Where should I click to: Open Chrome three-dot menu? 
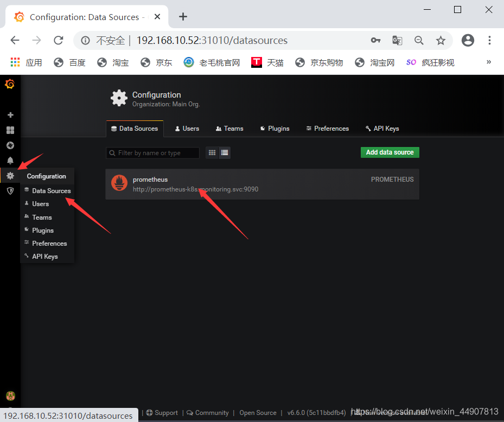[489, 40]
